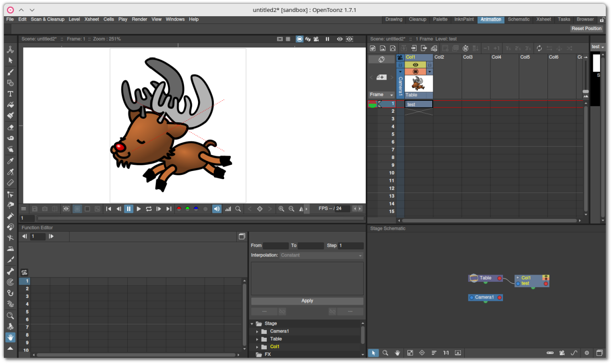
Task: Click zoom out icon in viewer bar
Action: click(x=291, y=209)
